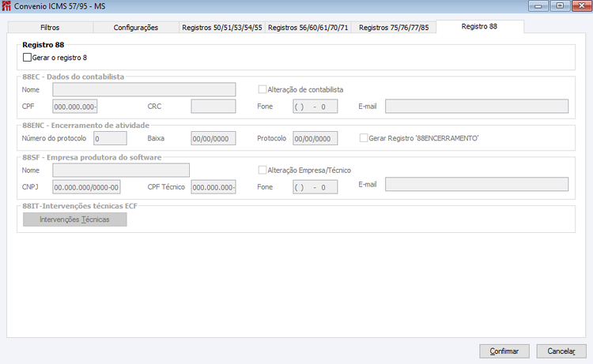This screenshot has width=593, height=364.
Task: Open Registros 75/76/77/85 tab
Action: tap(394, 28)
